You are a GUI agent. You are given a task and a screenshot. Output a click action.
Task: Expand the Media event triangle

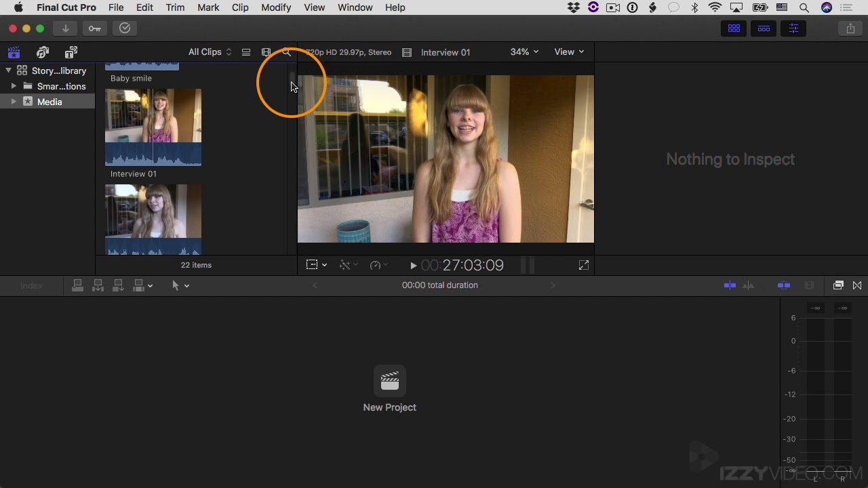click(14, 102)
